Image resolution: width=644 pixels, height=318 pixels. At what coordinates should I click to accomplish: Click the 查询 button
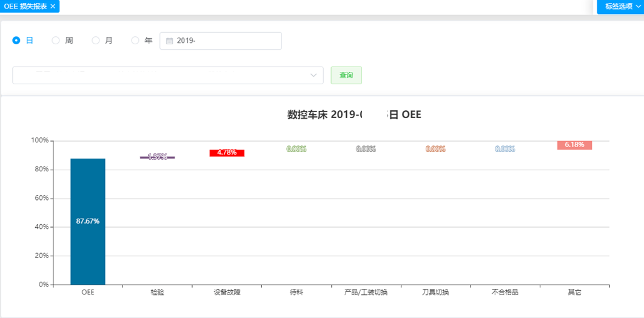point(346,75)
